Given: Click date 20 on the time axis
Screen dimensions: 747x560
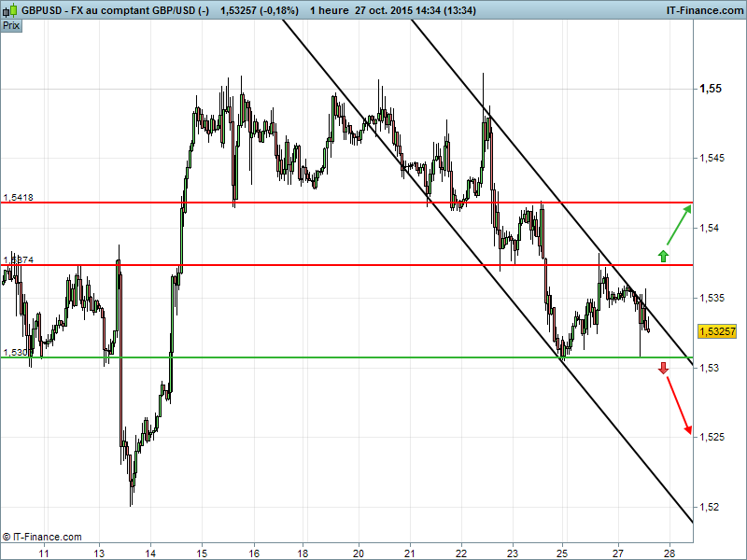Looking at the screenshot, I should [359, 553].
